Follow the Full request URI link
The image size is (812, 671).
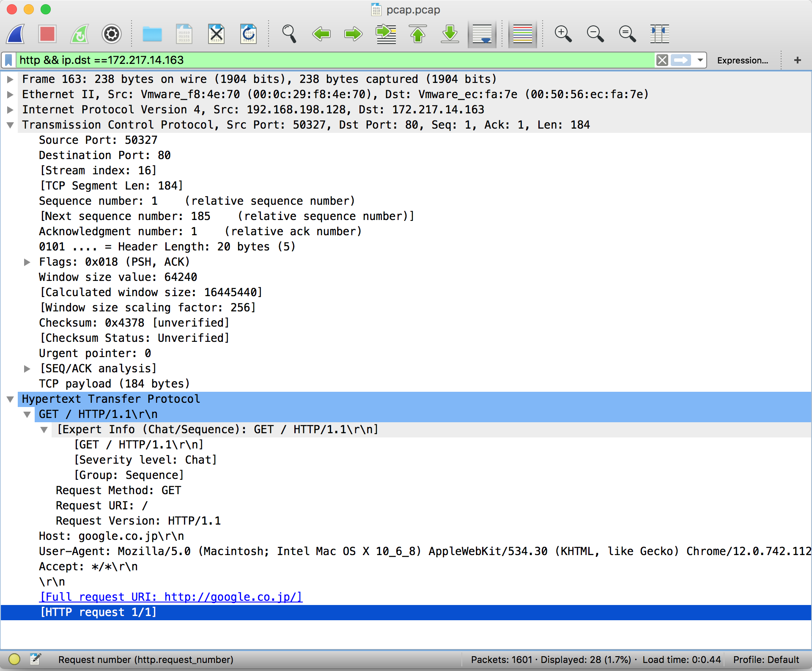(169, 597)
